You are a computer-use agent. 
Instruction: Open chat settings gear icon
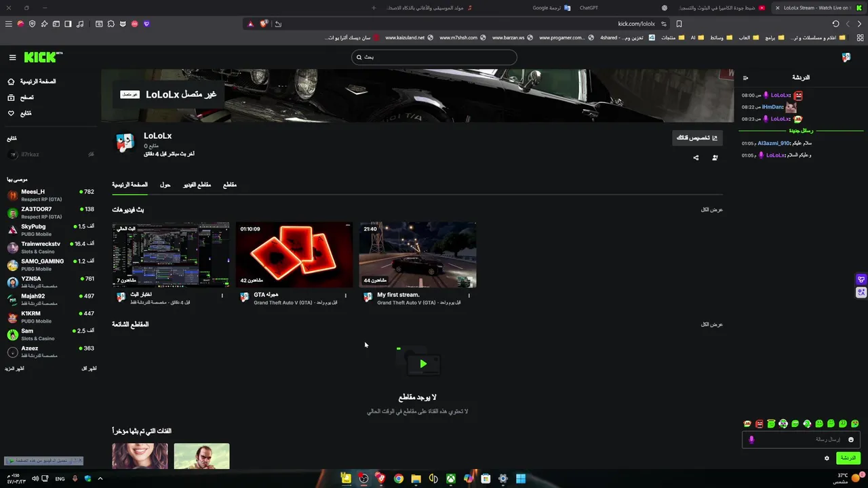pos(827,458)
